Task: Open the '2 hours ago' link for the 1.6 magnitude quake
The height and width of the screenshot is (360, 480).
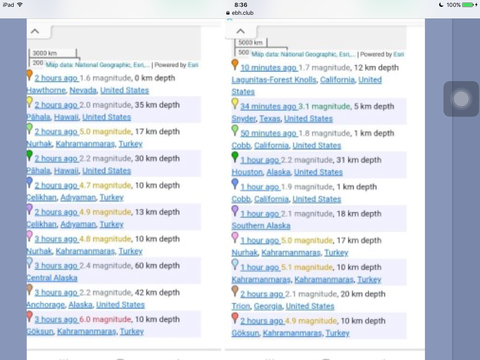Action: click(x=56, y=78)
